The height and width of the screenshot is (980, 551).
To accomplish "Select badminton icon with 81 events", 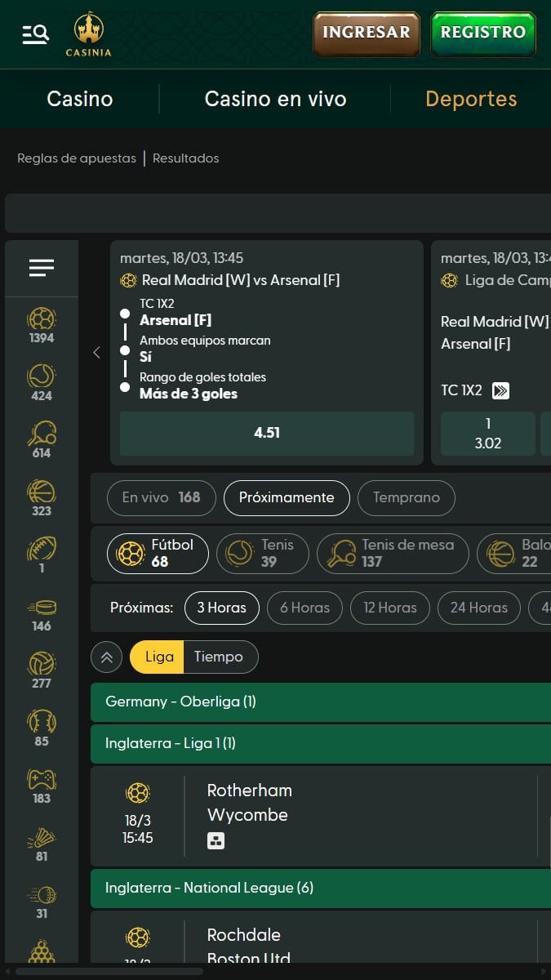I will tap(42, 843).
